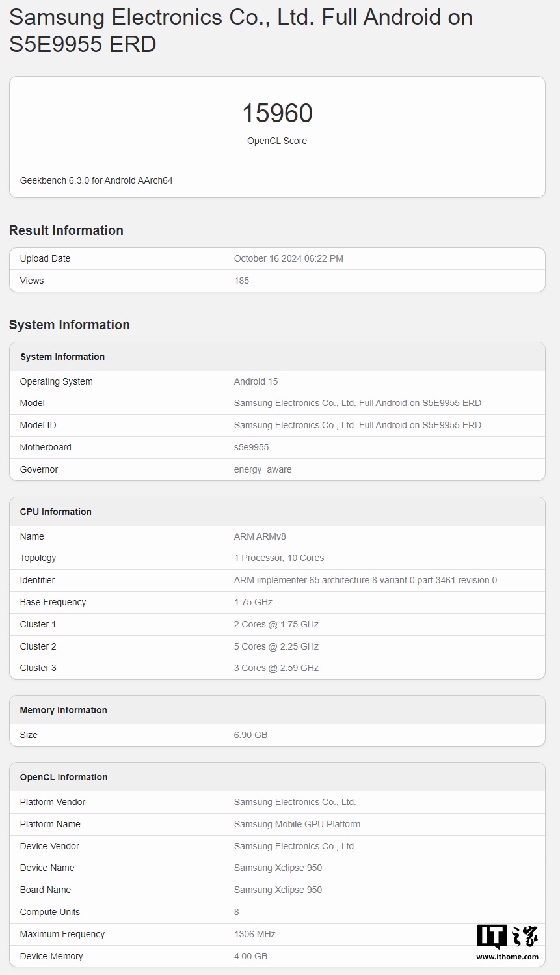Click the Views count 185
Image resolution: width=560 pixels, height=975 pixels.
point(241,281)
